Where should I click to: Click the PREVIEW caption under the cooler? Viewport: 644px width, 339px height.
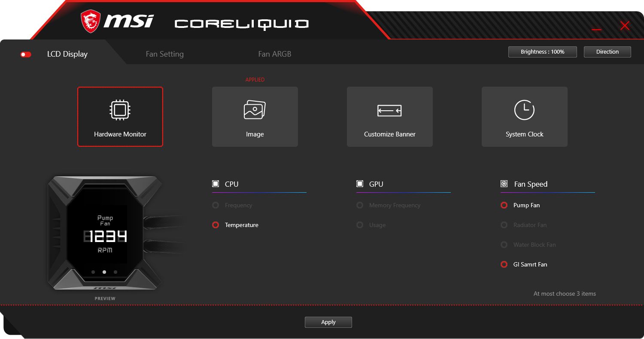click(x=105, y=299)
